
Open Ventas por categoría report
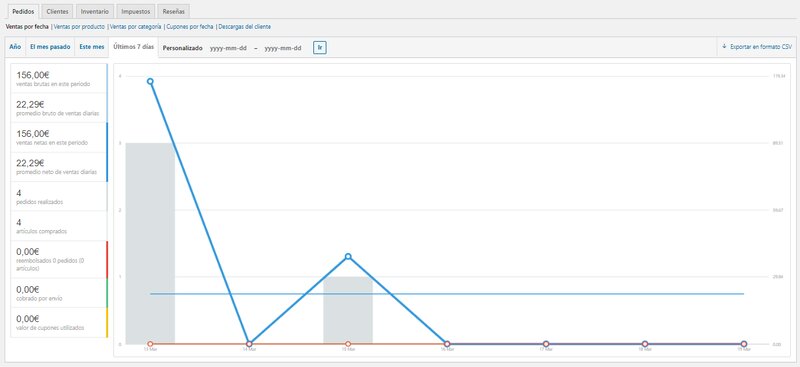pyautogui.click(x=136, y=27)
